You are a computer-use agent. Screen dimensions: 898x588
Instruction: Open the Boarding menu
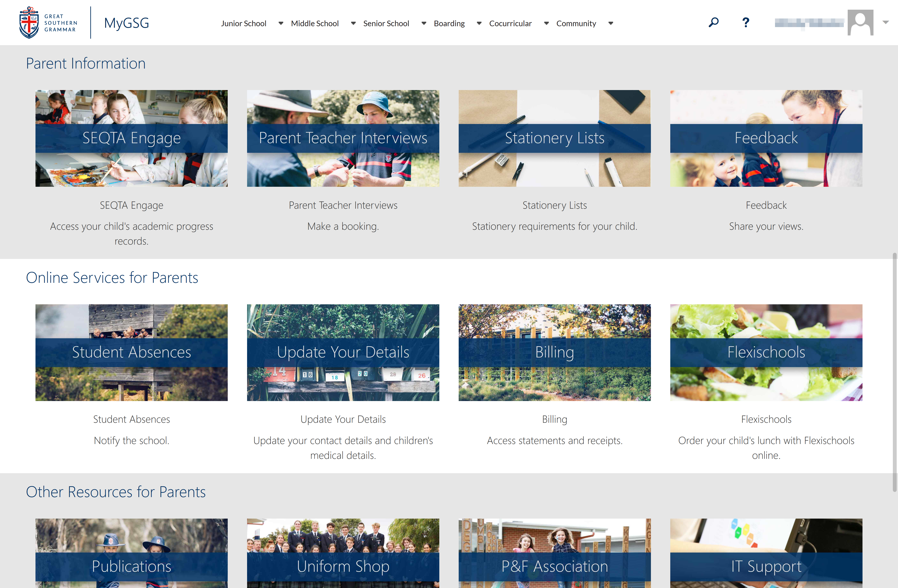click(449, 23)
